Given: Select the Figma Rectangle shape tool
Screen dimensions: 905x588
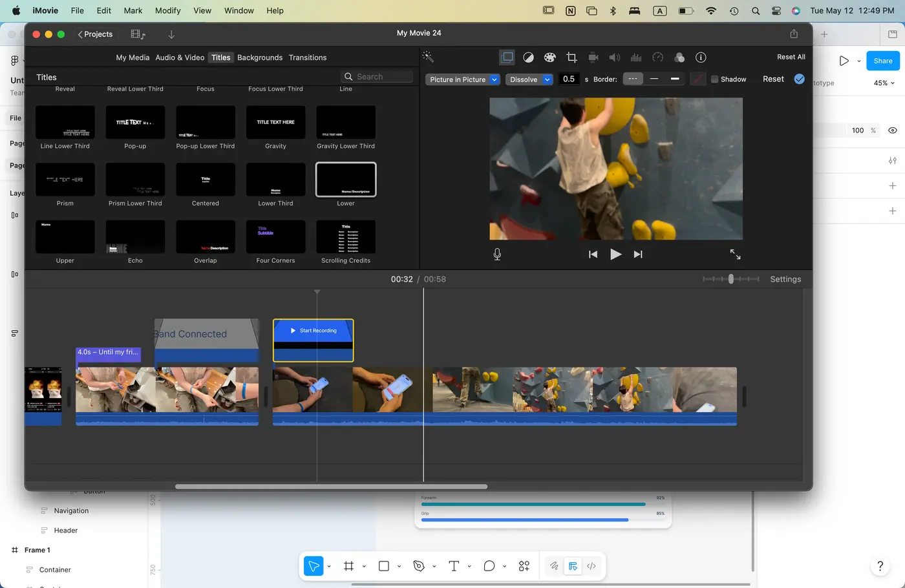Looking at the screenshot, I should [383, 566].
